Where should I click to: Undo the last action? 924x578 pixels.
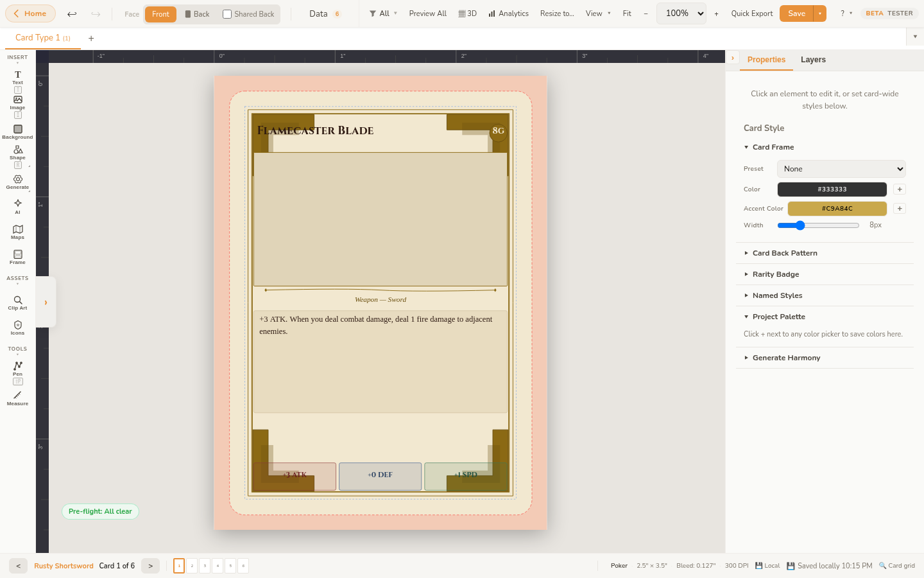pyautogui.click(x=72, y=13)
